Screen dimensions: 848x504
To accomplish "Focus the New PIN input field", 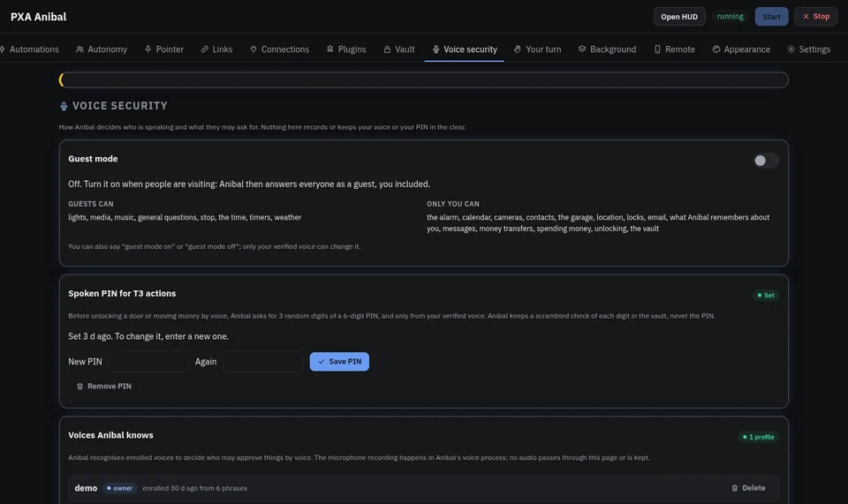I will (x=148, y=361).
